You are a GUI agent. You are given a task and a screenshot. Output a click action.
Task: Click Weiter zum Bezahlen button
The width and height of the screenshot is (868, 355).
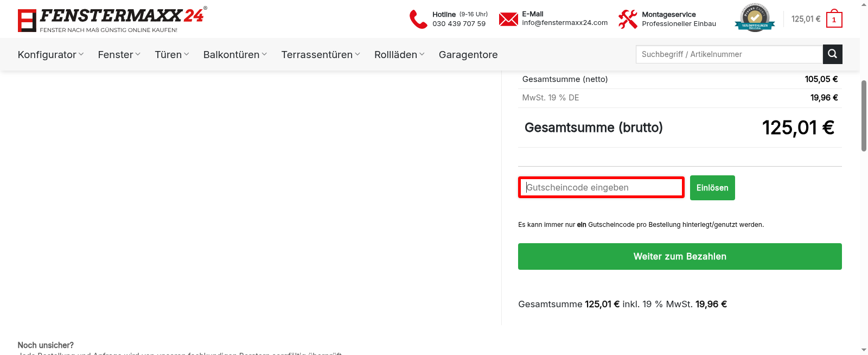click(x=680, y=256)
